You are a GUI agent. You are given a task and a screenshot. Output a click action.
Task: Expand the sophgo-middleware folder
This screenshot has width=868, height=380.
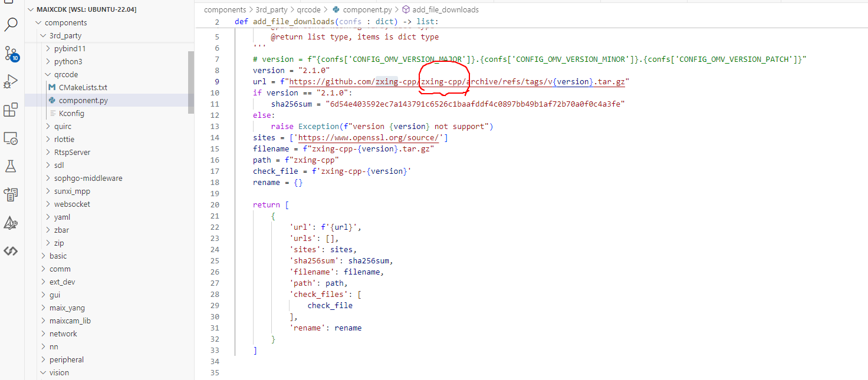pyautogui.click(x=48, y=178)
